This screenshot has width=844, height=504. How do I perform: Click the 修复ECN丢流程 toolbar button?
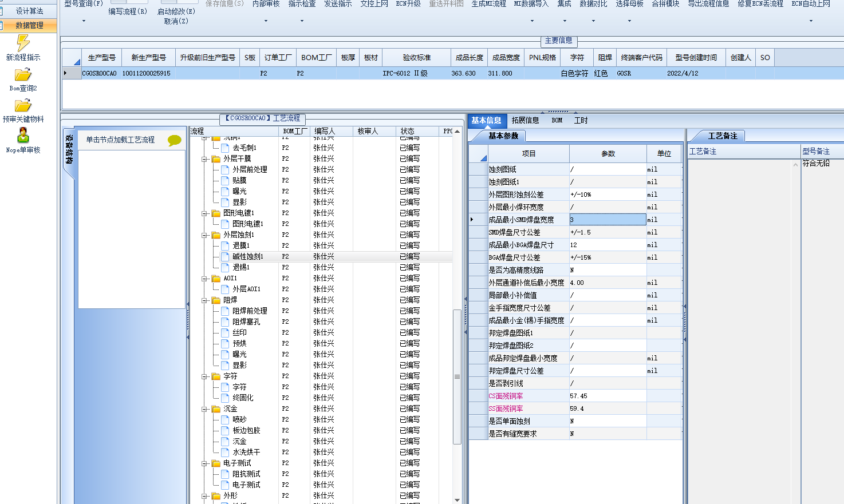[760, 3]
